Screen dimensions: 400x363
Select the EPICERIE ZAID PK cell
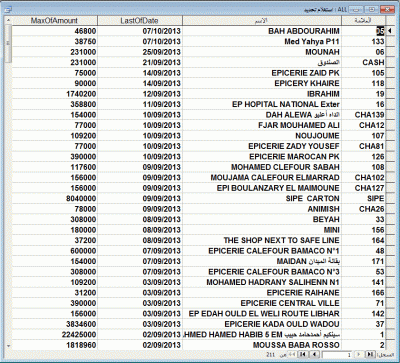(x=262, y=73)
